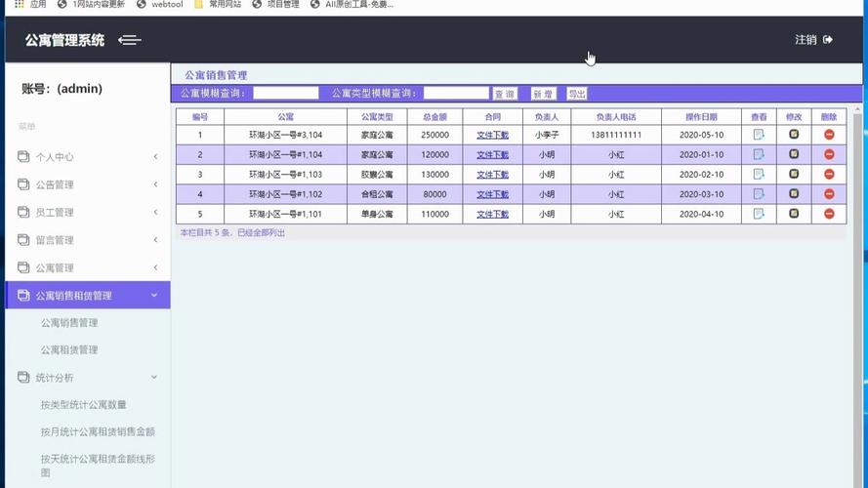Open webtool bookmark in bookmarks bar
Viewport: 868px width, 488px height.
click(159, 5)
